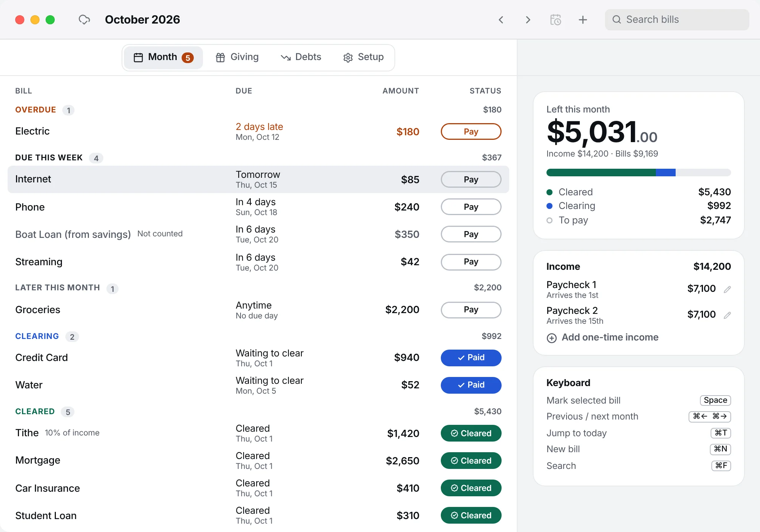Switch to the Giving tab
This screenshot has width=760, height=532.
[x=237, y=57]
